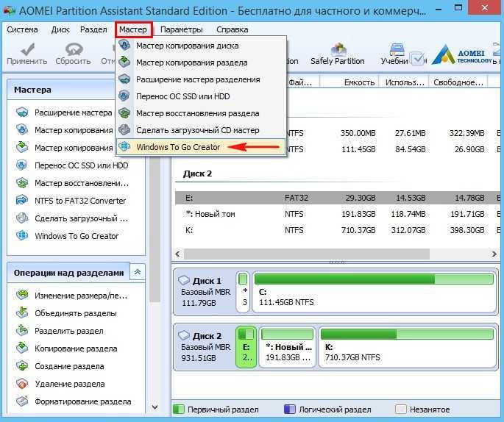Open the Система menu
Image resolution: width=504 pixels, height=422 pixels.
coord(22,29)
